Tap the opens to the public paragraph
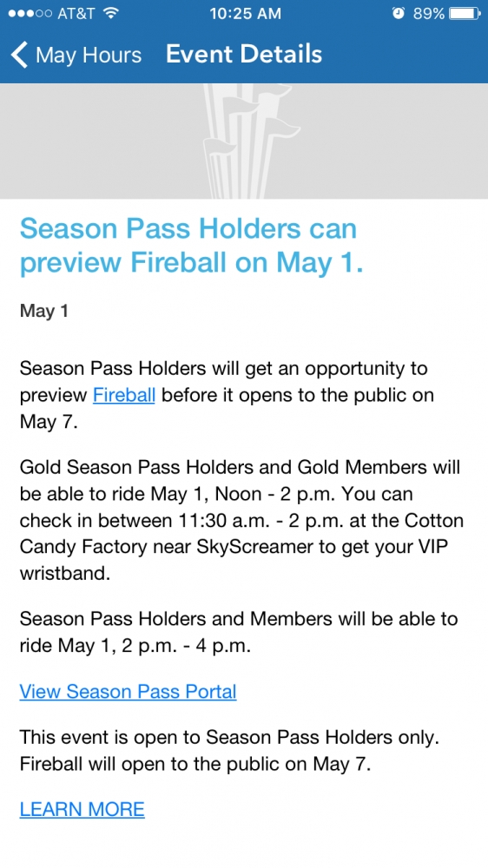 pyautogui.click(x=228, y=395)
